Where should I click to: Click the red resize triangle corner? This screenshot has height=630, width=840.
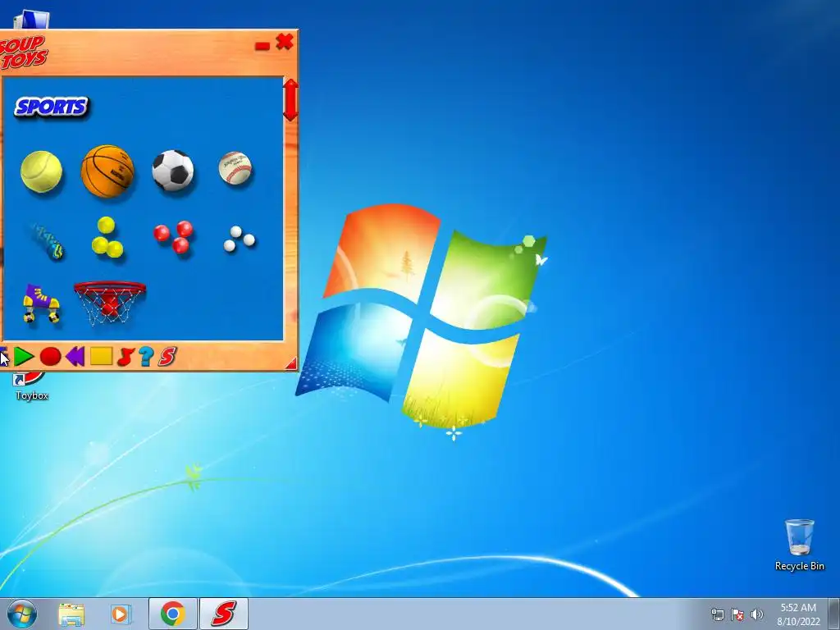291,363
